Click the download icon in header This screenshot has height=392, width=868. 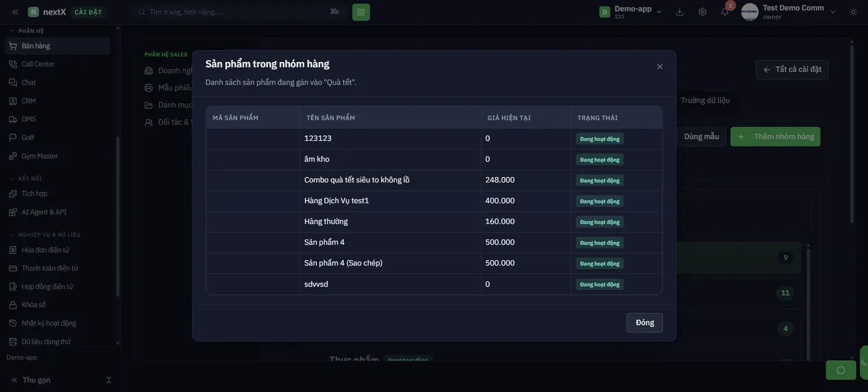click(679, 12)
